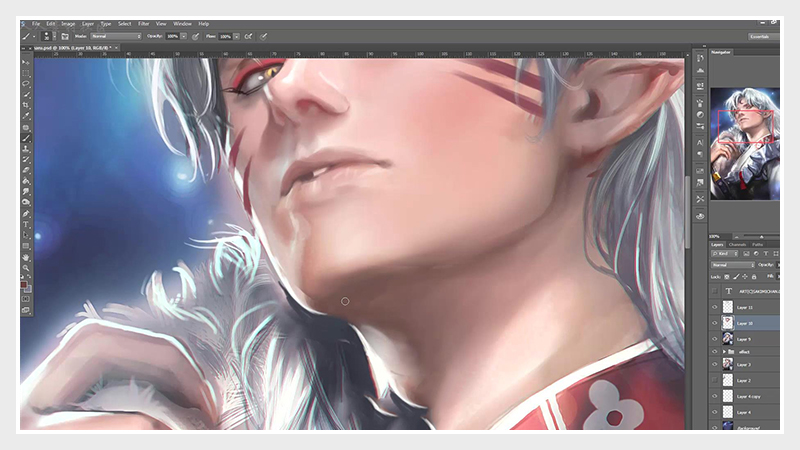Open the Opacity slider dropdown arrow
This screenshot has width=800, height=450.
tap(184, 36)
